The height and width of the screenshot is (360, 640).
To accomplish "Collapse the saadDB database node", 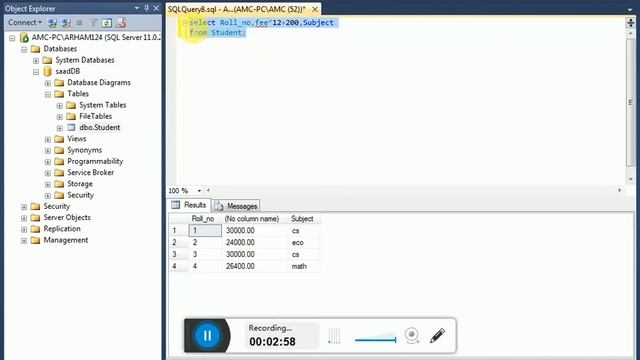I will click(x=36, y=72).
